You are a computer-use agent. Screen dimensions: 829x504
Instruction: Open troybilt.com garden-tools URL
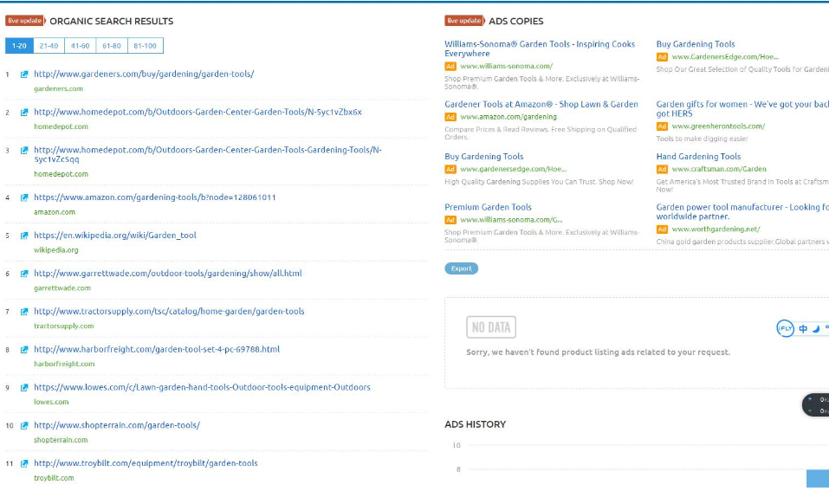pyautogui.click(x=146, y=463)
